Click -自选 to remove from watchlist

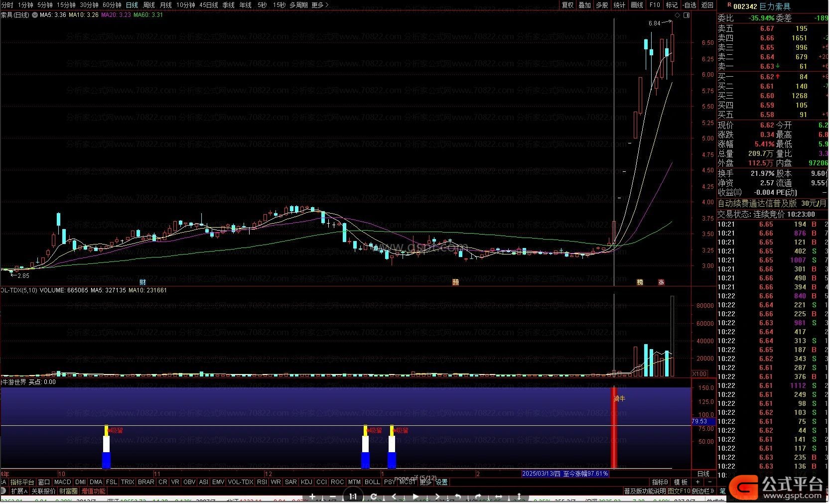(x=689, y=5)
